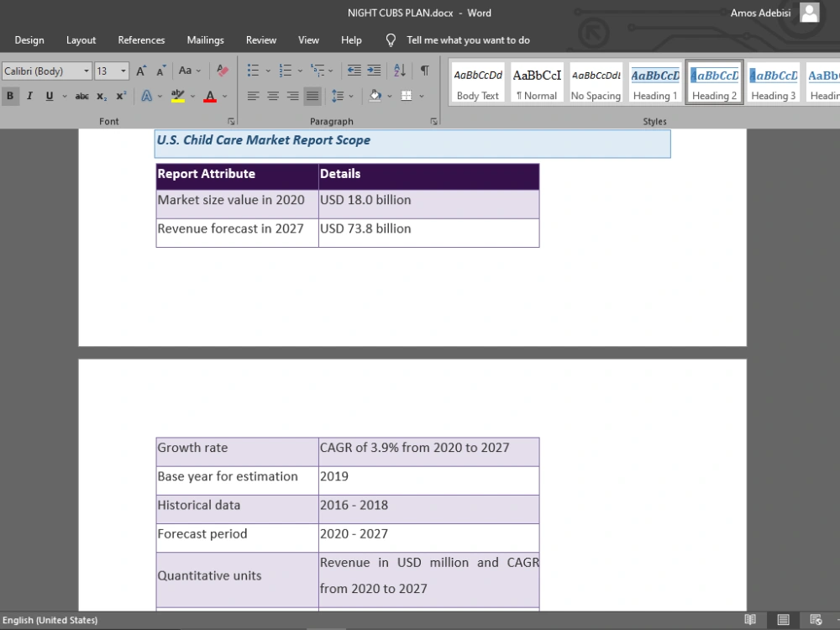
Task: Switch to the Review tab
Action: coord(261,40)
